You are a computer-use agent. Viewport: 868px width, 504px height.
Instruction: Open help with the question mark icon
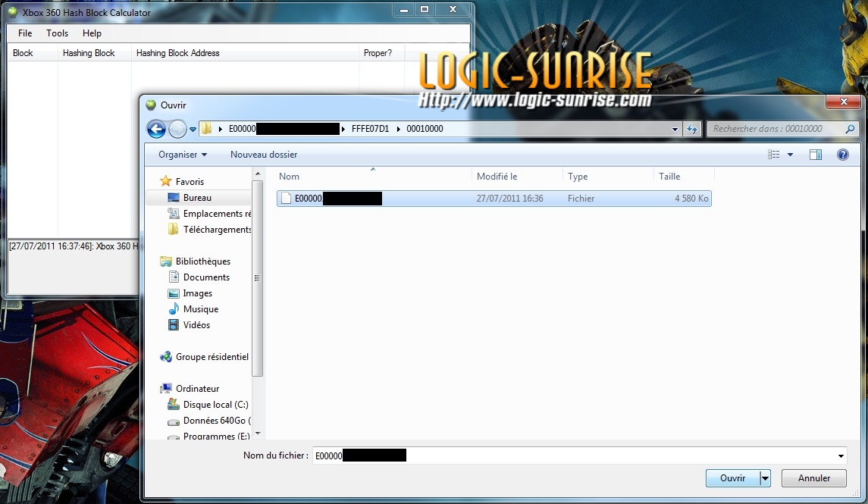point(842,155)
